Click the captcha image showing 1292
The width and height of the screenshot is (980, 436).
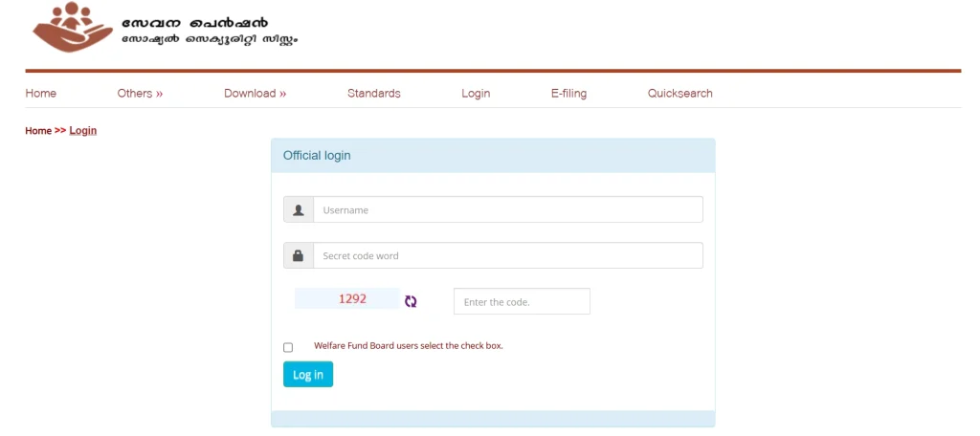tap(347, 299)
